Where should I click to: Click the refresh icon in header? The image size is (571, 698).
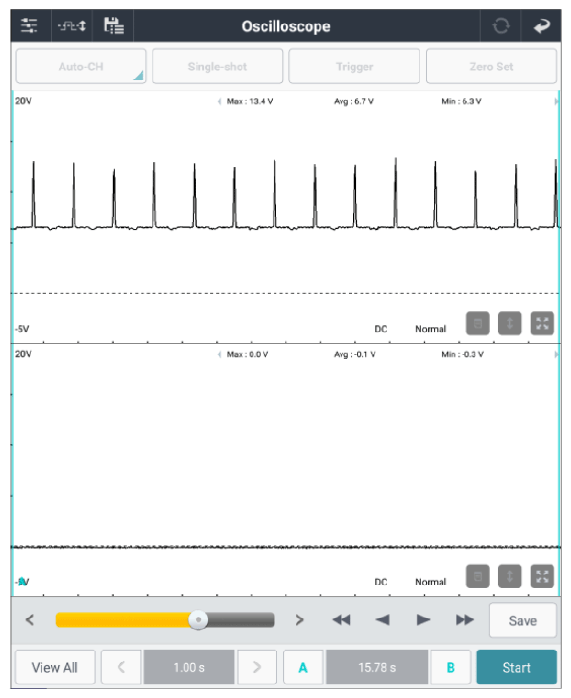click(501, 26)
